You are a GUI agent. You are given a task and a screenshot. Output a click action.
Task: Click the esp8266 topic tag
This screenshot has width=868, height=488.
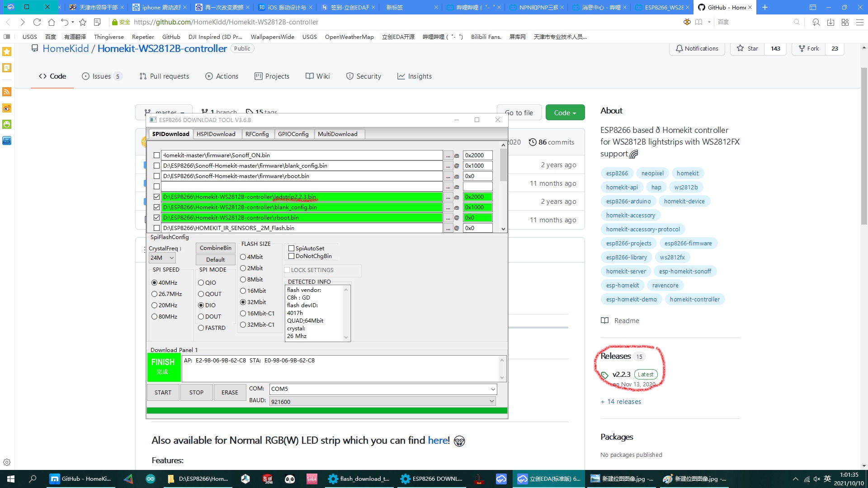[617, 174]
